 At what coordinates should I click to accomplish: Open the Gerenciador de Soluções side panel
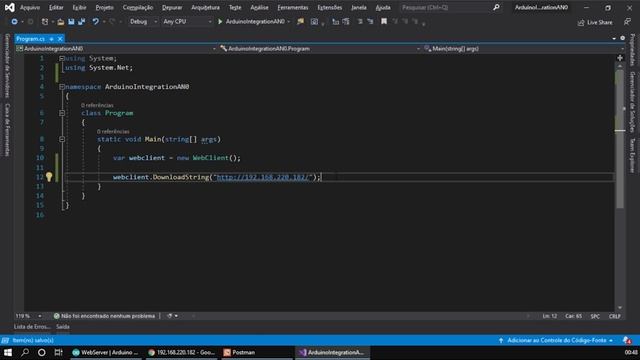[x=632, y=102]
